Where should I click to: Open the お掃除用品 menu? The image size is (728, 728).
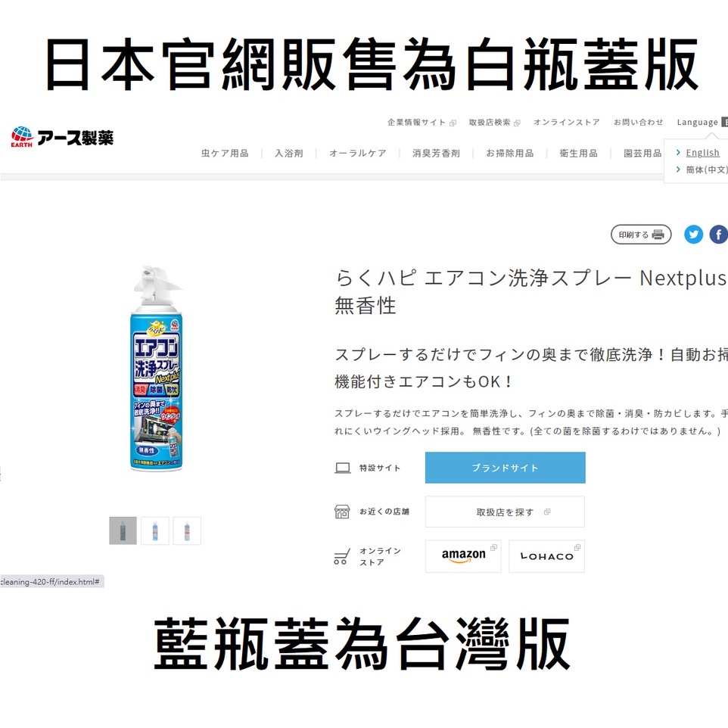tap(510, 153)
